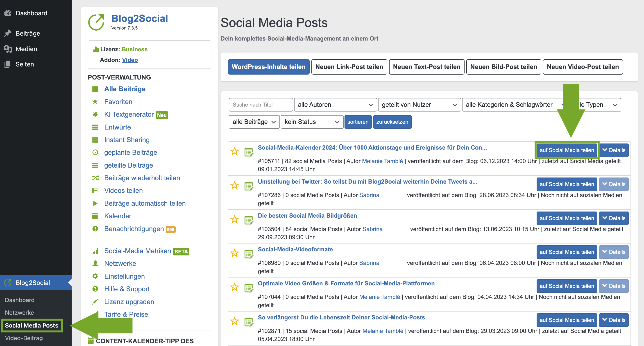Image resolution: width=644 pixels, height=346 pixels.
Task: Select Neuen Video-Post teilen tab
Action: (x=583, y=67)
